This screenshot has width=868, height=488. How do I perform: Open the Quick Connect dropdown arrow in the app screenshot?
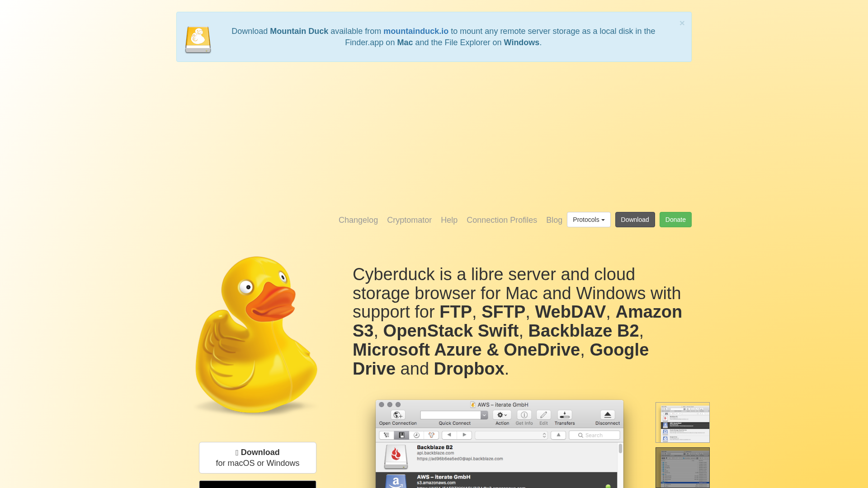484,415
